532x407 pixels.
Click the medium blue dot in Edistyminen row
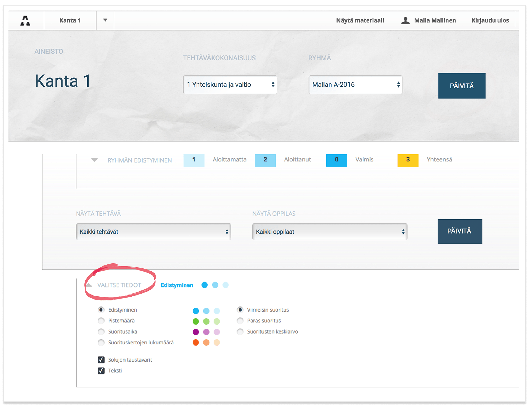coord(206,311)
